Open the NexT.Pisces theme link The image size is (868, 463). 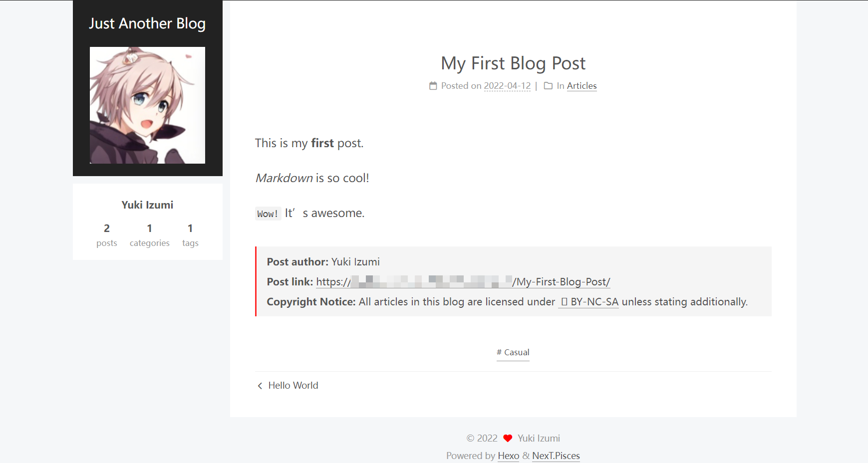(556, 456)
